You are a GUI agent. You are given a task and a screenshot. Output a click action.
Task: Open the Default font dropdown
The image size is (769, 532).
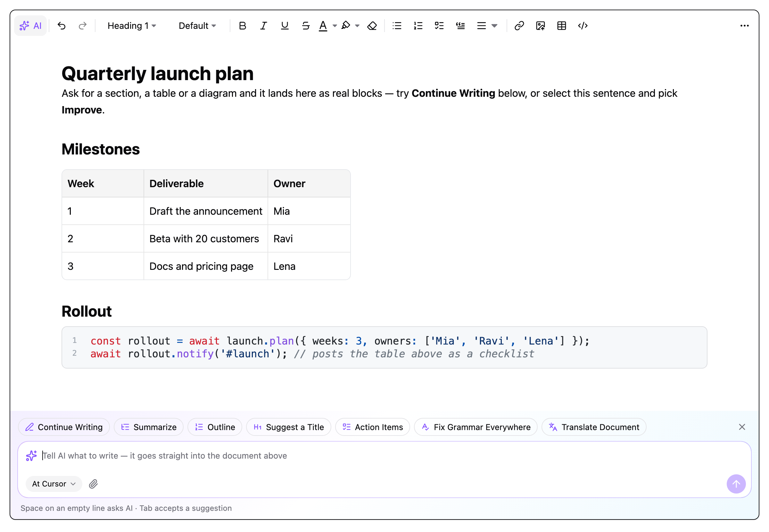197,26
